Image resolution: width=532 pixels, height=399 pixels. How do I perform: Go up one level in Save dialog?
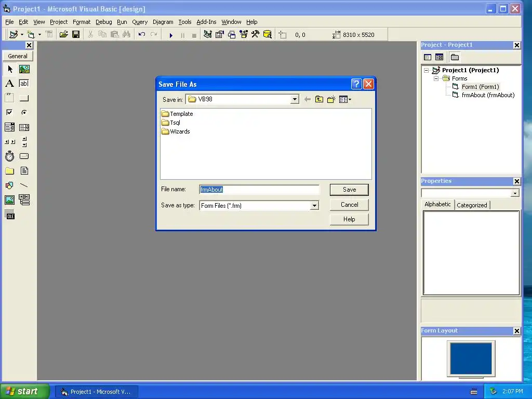click(x=319, y=99)
